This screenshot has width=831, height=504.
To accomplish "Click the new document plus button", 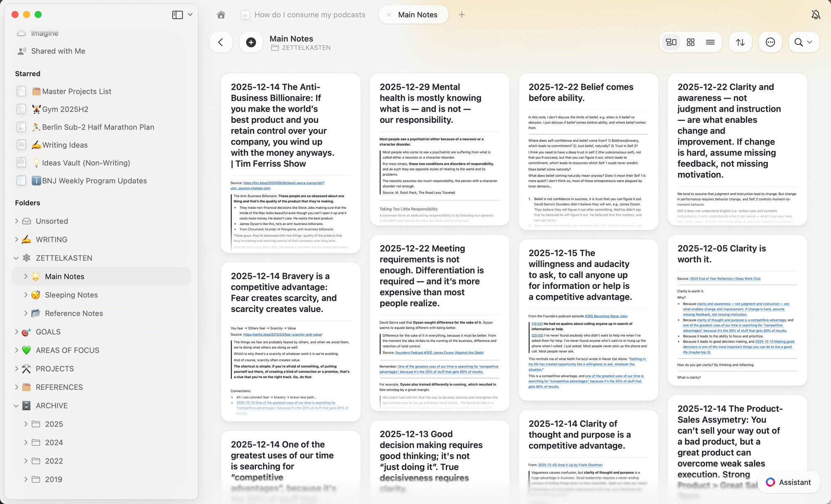I will click(251, 42).
